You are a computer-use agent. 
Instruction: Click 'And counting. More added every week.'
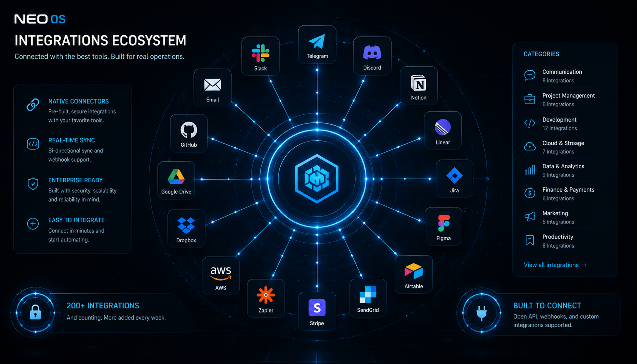(x=116, y=318)
